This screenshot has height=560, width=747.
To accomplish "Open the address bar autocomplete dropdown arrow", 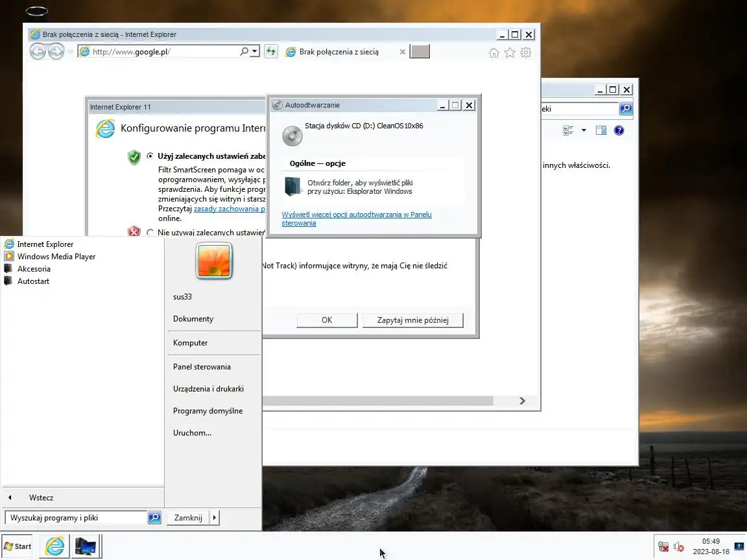I will coord(255,51).
